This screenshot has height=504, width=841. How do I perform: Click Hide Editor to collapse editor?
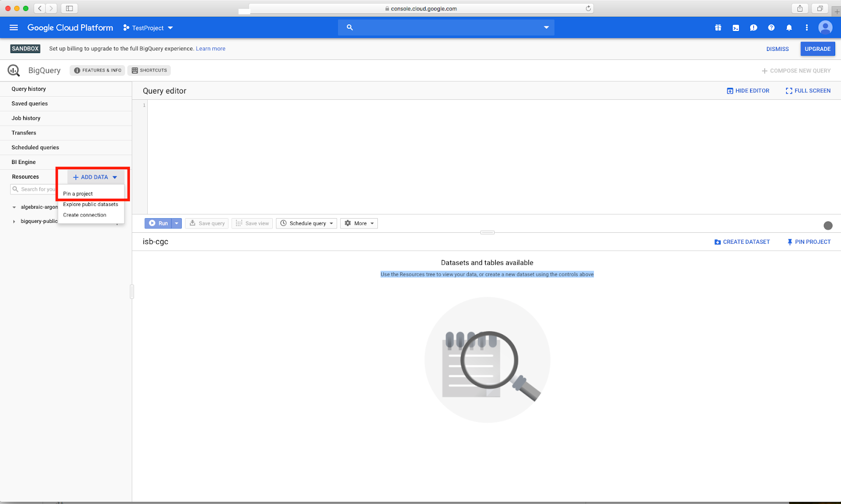(748, 91)
